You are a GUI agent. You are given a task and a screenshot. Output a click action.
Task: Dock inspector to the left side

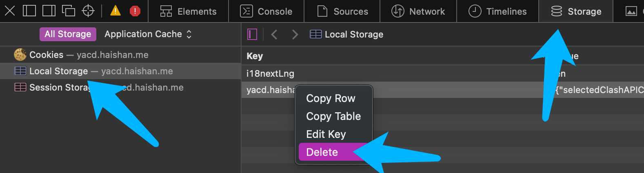[x=29, y=11]
